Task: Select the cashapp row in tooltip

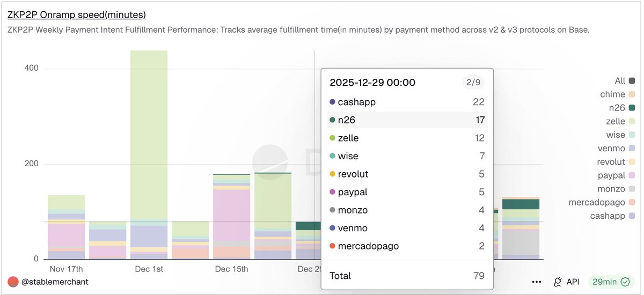Action: tap(407, 102)
